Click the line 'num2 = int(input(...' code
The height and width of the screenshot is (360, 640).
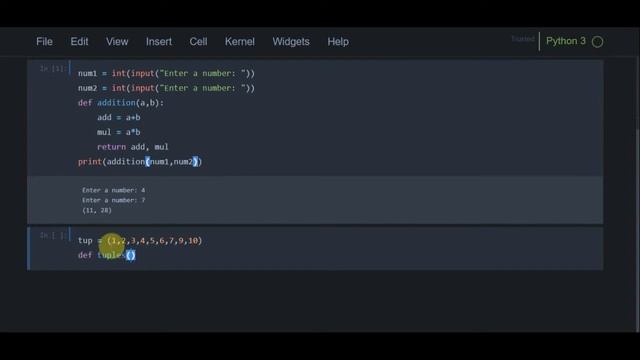(x=166, y=88)
